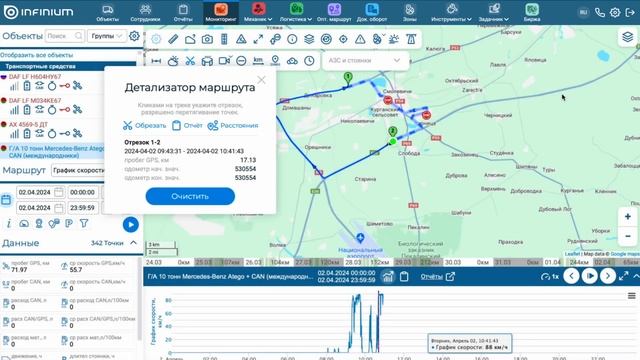Click Расстояния in route detailer
Viewport: 640px width, 360px height.
pyautogui.click(x=233, y=125)
